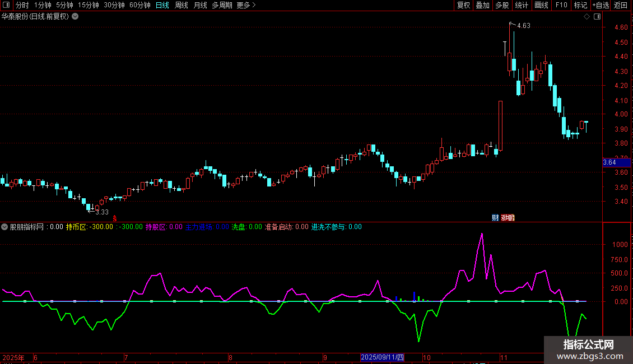Select the 5分钟 period tab

pyautogui.click(x=64, y=5)
